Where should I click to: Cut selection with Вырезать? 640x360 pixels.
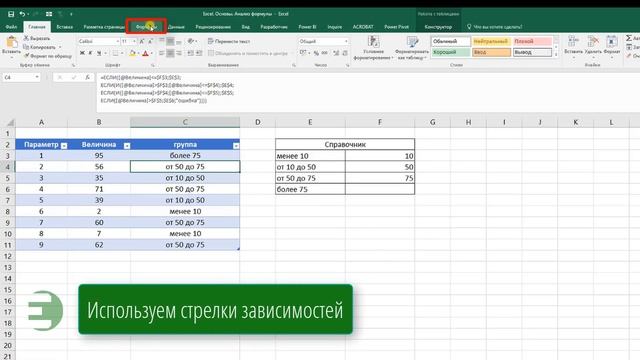tap(37, 38)
